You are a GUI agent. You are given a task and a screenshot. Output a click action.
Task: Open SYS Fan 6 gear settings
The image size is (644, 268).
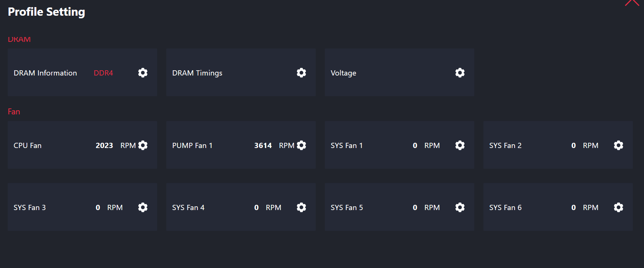tap(619, 207)
